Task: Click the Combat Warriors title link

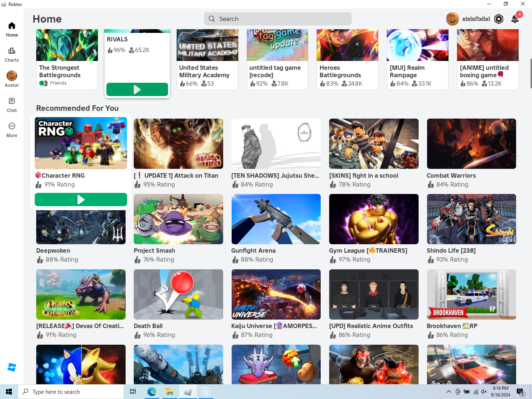Action: tap(451, 175)
